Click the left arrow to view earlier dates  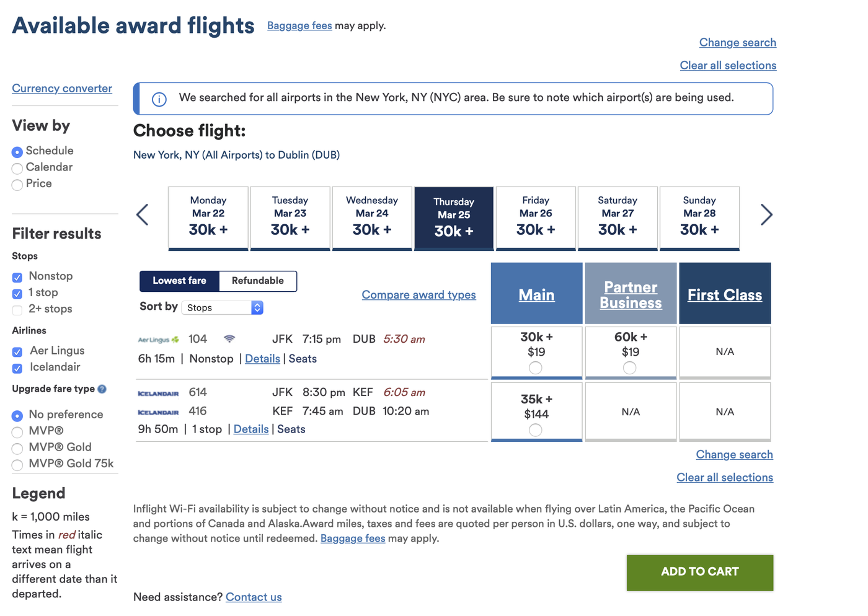pos(142,214)
